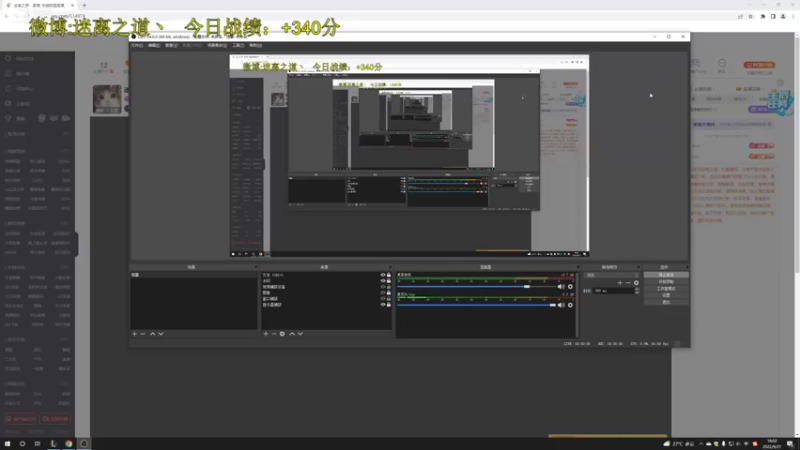
Task: Open Chrome extensions puzzle icon
Action: [x=763, y=16]
